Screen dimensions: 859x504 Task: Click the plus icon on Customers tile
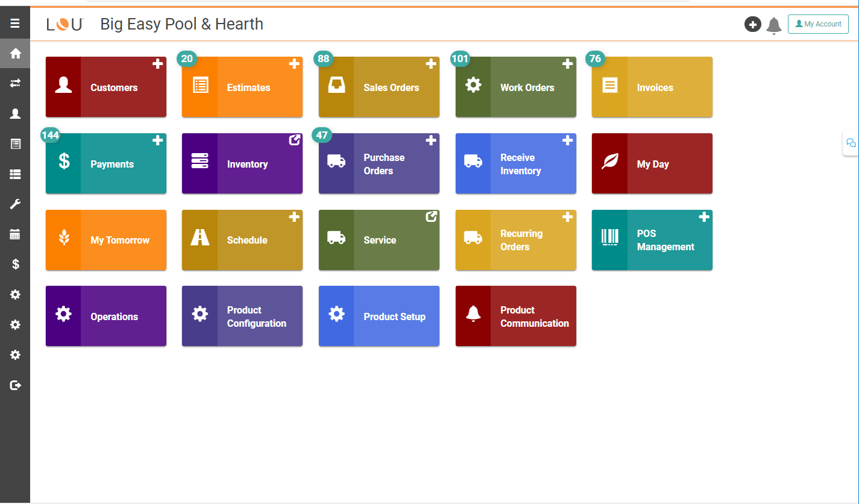(157, 64)
